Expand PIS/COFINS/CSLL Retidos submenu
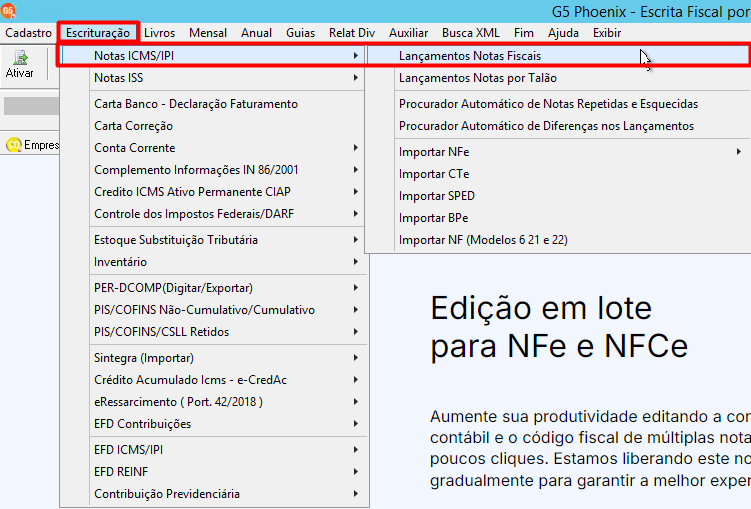 pyautogui.click(x=213, y=332)
